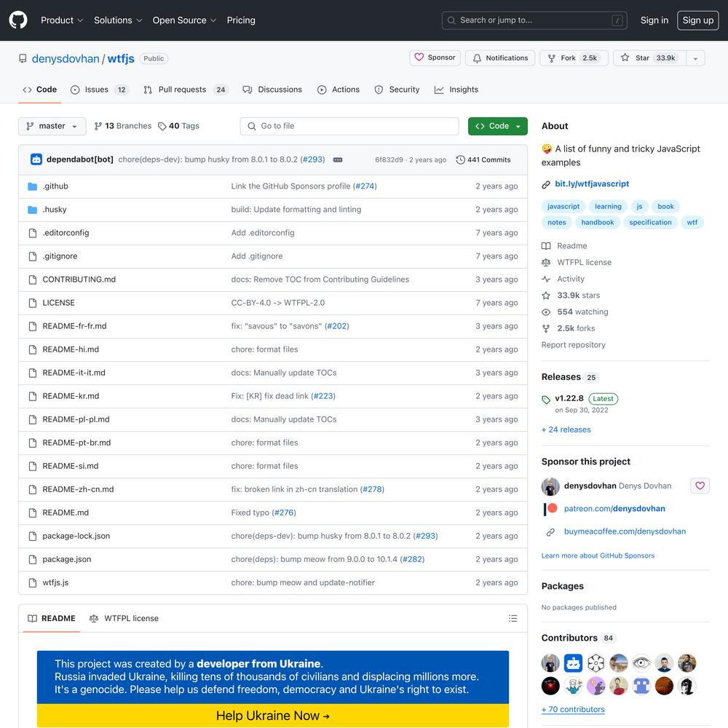Click the v1.22.8 release tag
Image resolution: width=728 pixels, height=728 pixels.
point(569,398)
